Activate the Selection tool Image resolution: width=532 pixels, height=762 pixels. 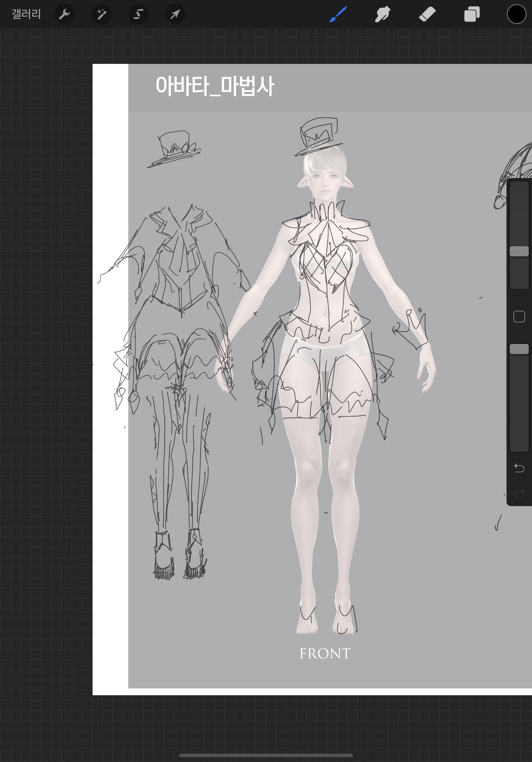coord(138,14)
